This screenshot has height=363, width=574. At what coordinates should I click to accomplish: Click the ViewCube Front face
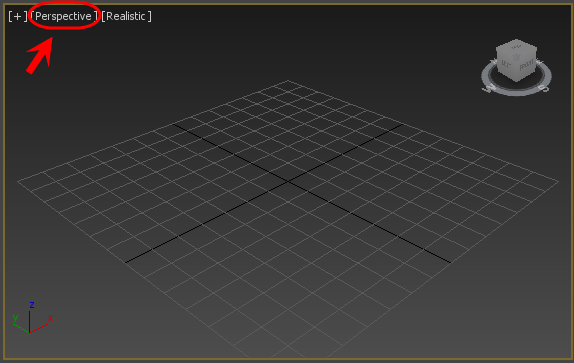pyautogui.click(x=527, y=65)
